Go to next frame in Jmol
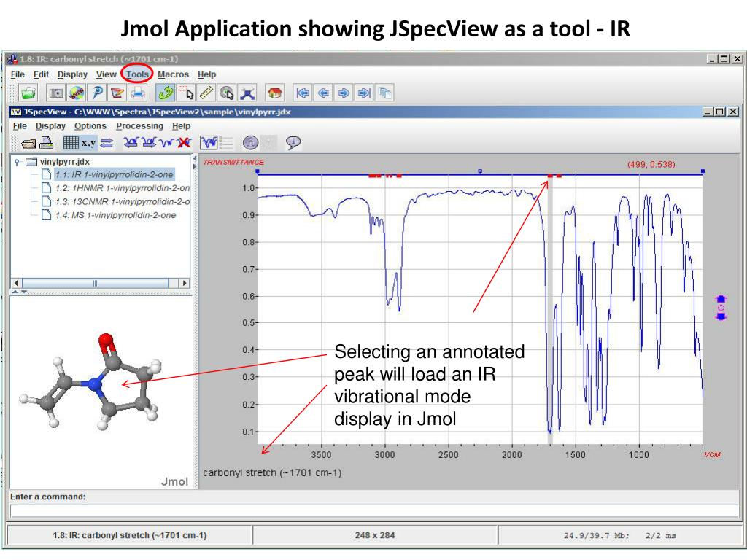The width and height of the screenshot is (747, 560). (344, 93)
